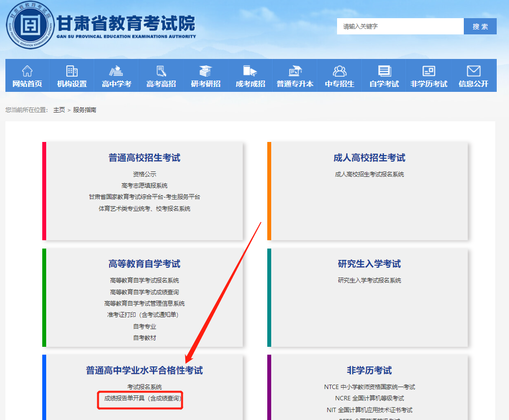
Task: Click the 甘肃省教育考试院 logo emblem
Action: coord(29,25)
